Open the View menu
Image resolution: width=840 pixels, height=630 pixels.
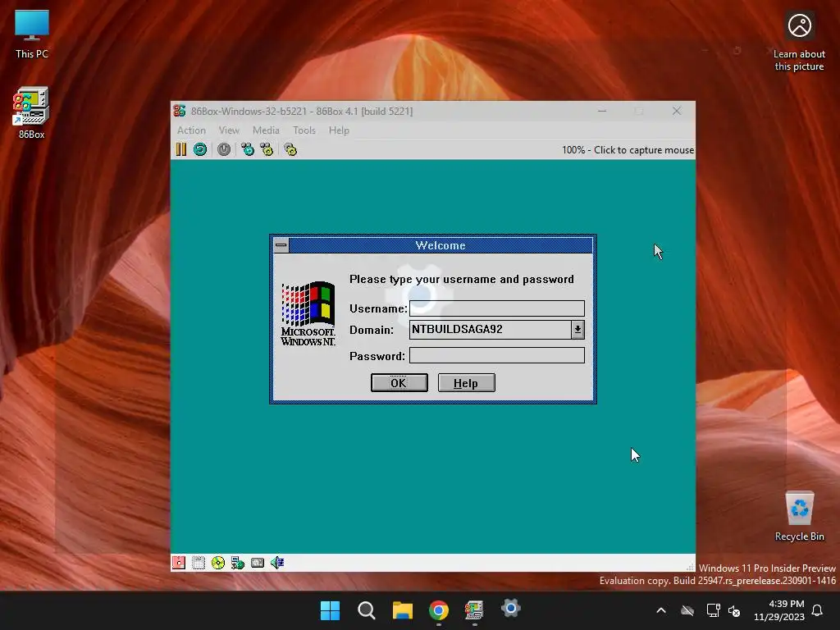pos(229,130)
